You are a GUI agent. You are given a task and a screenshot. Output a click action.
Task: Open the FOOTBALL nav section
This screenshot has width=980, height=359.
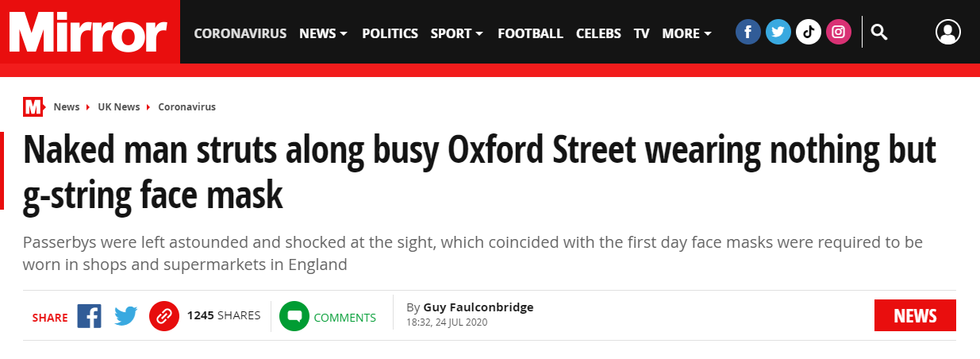(x=530, y=33)
